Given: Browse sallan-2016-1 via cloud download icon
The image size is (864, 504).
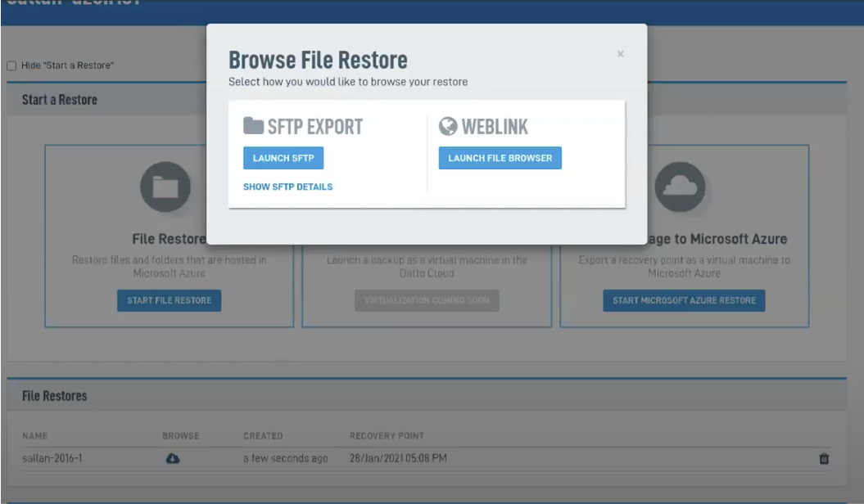Looking at the screenshot, I should (x=173, y=459).
